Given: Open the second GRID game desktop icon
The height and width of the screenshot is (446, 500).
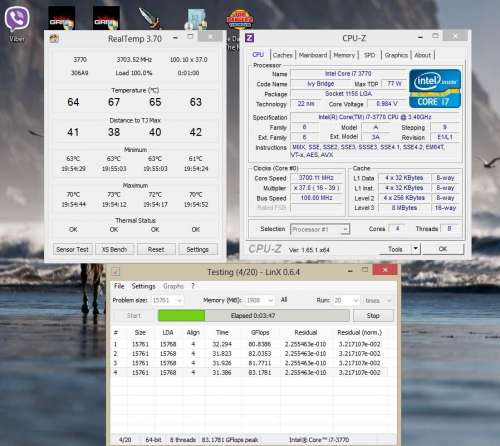Looking at the screenshot, I should pos(106,18).
